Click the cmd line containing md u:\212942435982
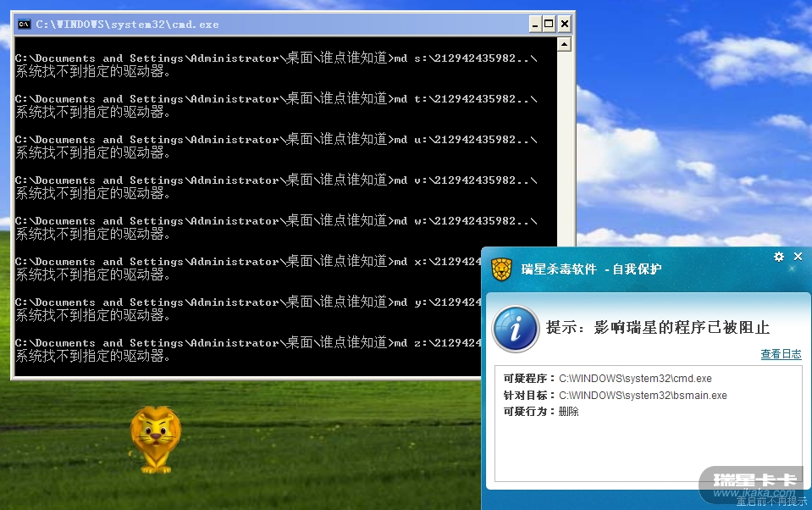Viewport: 812px width, 510px height. [x=276, y=140]
